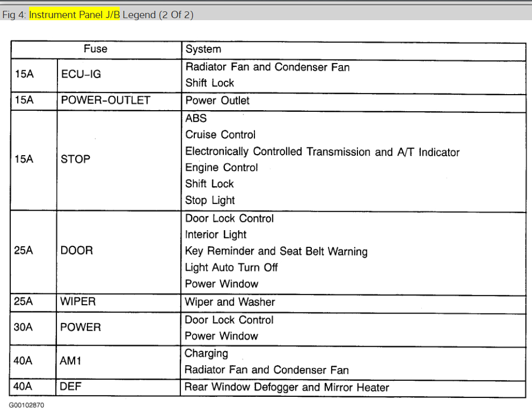Click 'Radiator Fan and Condenser Fan' in ECU-IG row

pos(267,67)
